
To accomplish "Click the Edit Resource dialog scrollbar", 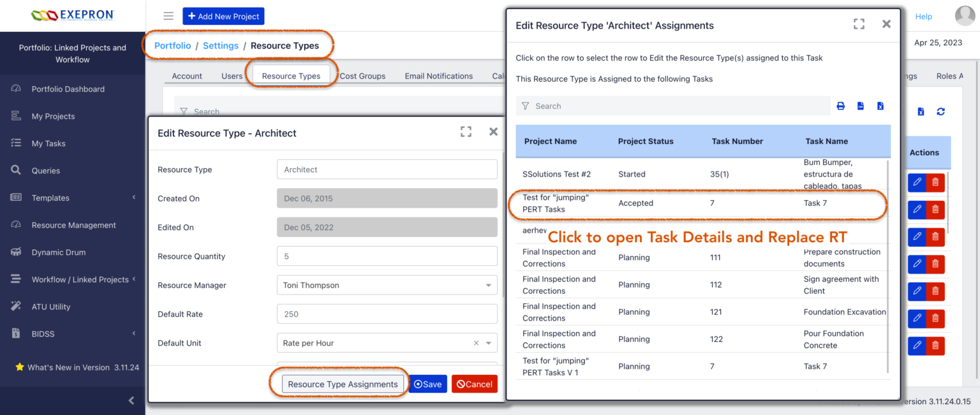I will (x=503, y=223).
